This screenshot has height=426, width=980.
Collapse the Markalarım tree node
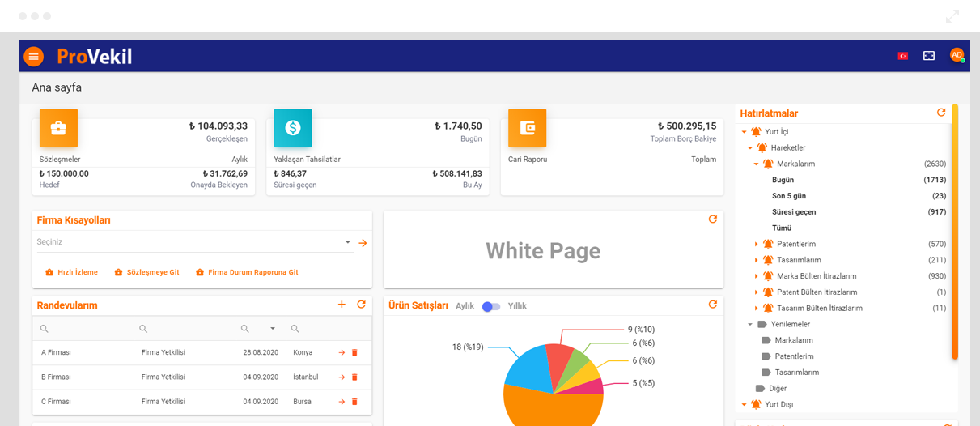coord(757,164)
